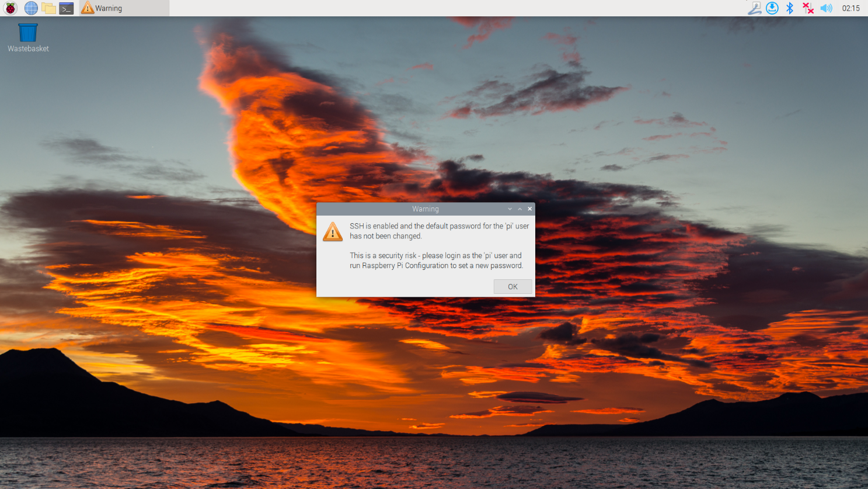This screenshot has width=868, height=489.
Task: Click the Warning dialog title bar
Action: point(425,209)
